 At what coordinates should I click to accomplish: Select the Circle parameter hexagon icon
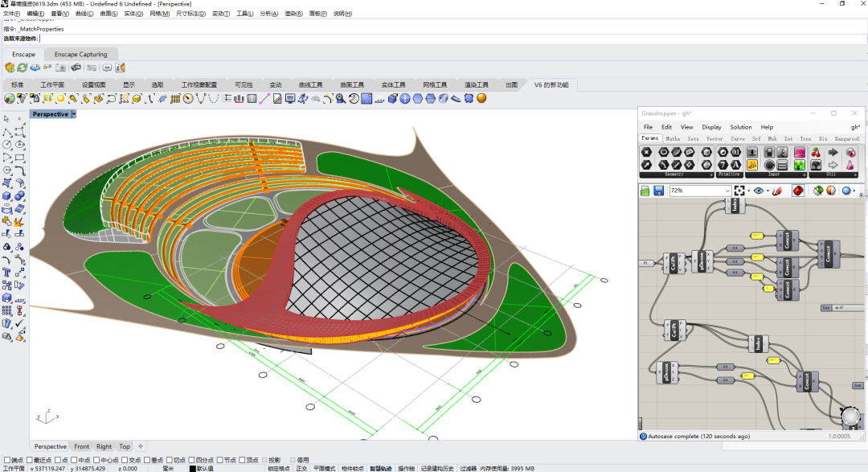pyautogui.click(x=663, y=152)
